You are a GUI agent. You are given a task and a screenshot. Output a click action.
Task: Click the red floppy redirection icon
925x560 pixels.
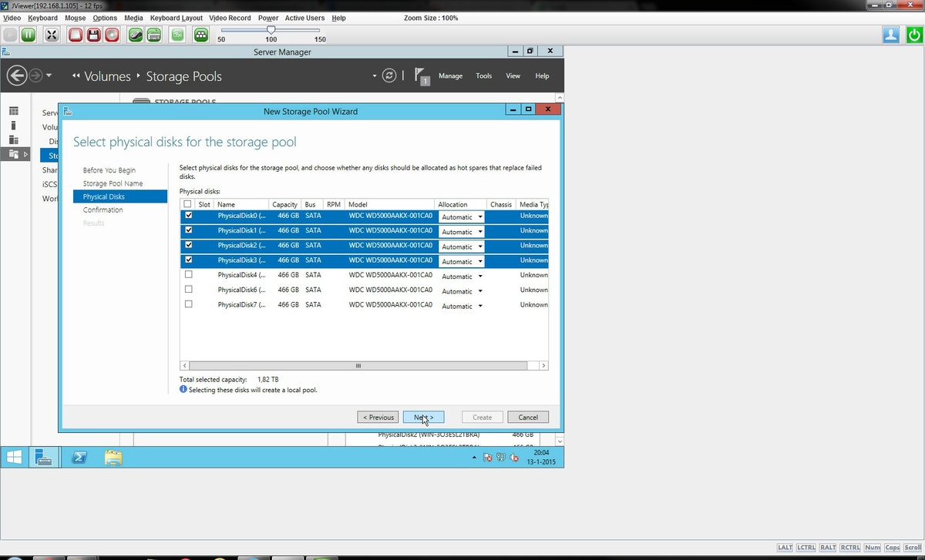[x=94, y=34]
